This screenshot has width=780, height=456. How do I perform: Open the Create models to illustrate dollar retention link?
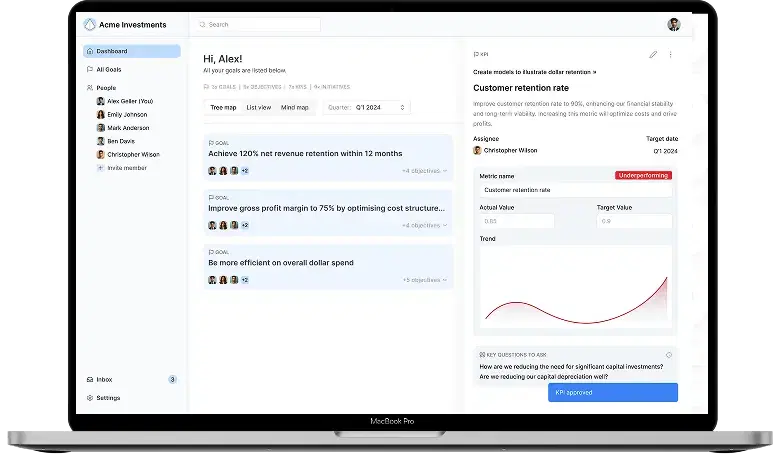pyautogui.click(x=534, y=72)
